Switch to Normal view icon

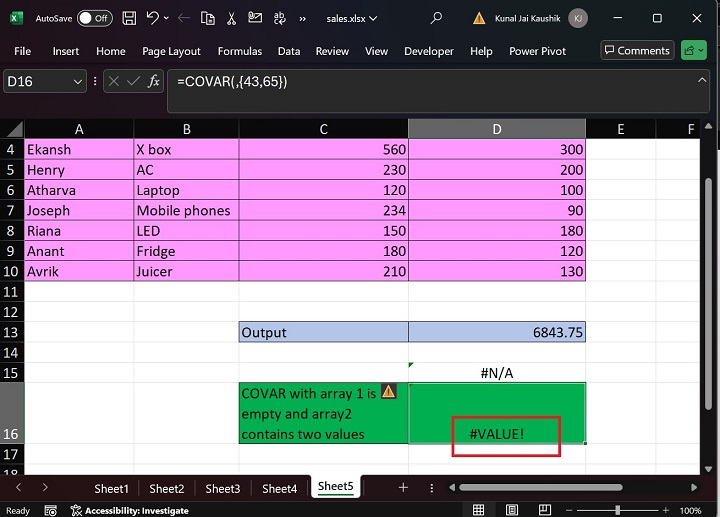coord(478,510)
